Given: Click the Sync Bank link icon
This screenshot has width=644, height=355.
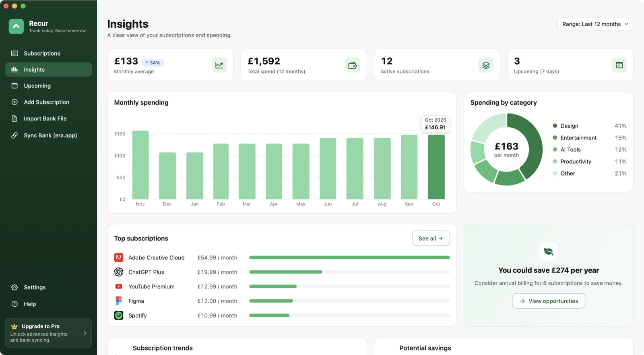Looking at the screenshot, I should point(14,135).
